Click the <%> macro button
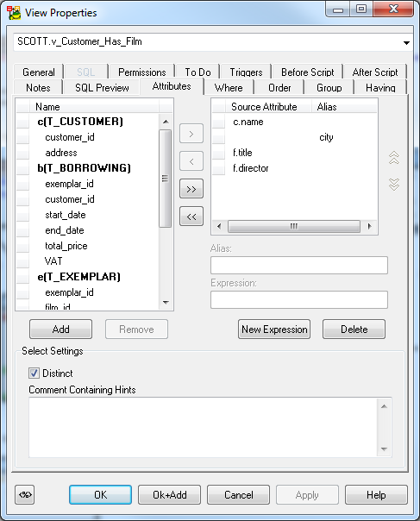This screenshot has width=420, height=521. [25, 495]
